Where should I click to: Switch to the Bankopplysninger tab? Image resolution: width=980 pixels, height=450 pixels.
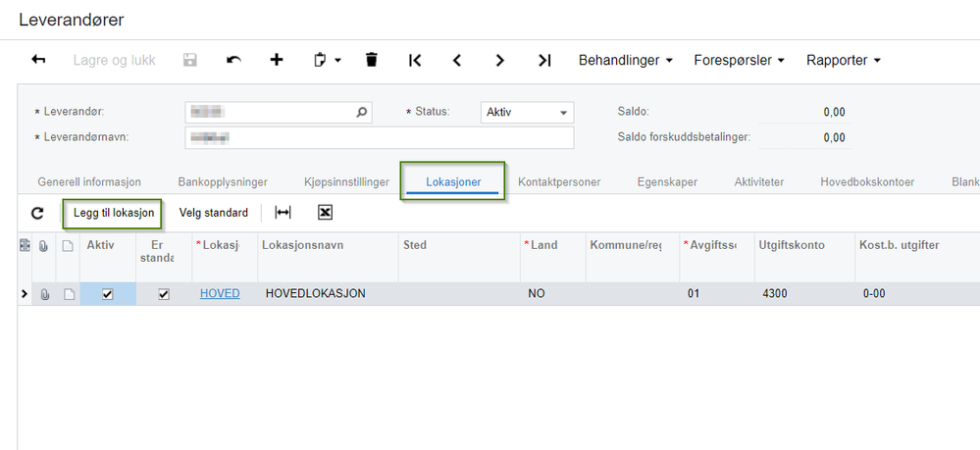click(x=223, y=182)
